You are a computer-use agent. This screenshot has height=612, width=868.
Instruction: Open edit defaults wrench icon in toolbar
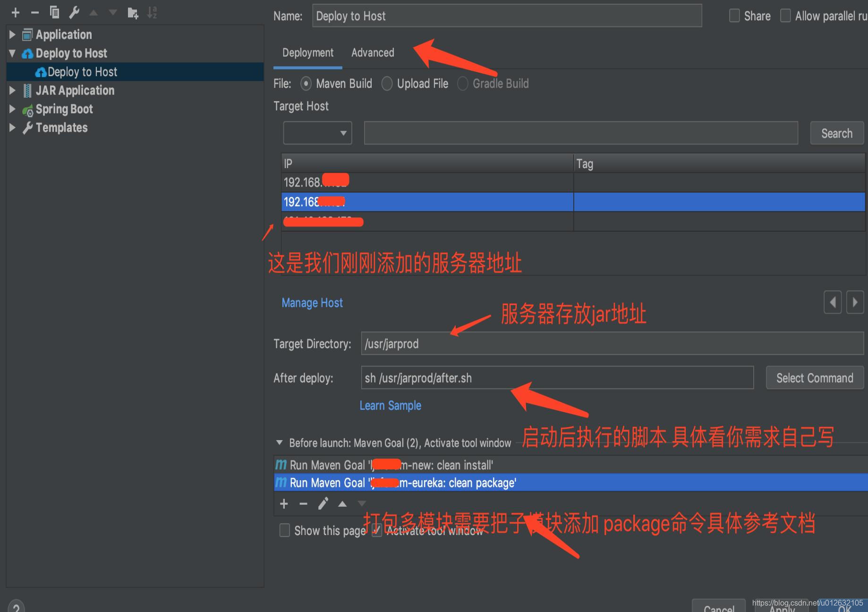click(x=74, y=12)
